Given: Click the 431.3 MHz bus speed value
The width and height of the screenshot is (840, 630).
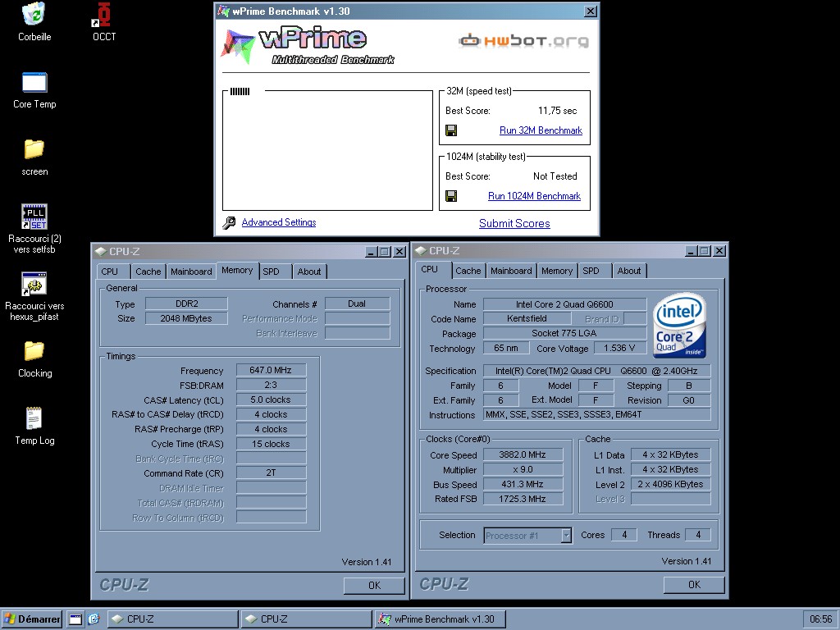Looking at the screenshot, I should tap(523, 484).
